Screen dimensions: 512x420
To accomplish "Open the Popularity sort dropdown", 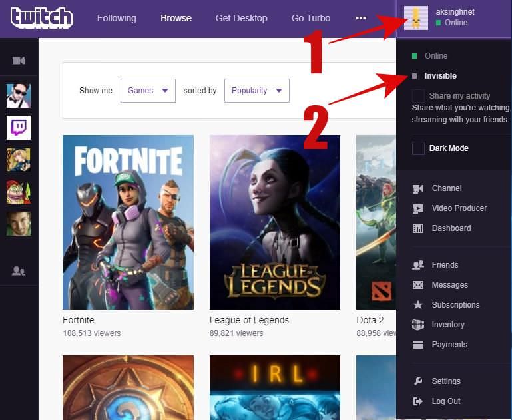I will point(256,91).
